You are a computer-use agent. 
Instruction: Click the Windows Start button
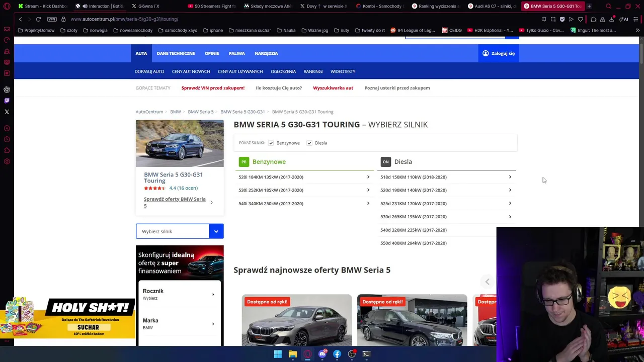point(278,354)
